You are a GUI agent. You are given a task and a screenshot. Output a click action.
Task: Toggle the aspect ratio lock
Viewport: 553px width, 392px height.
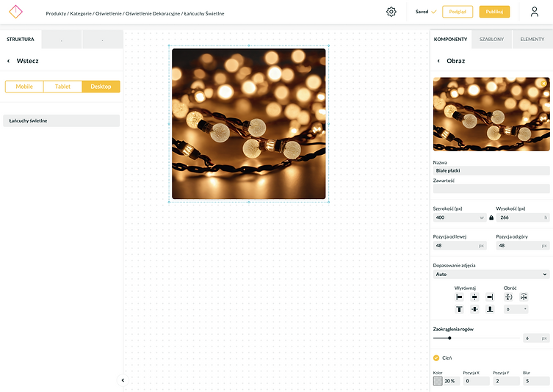(x=491, y=217)
